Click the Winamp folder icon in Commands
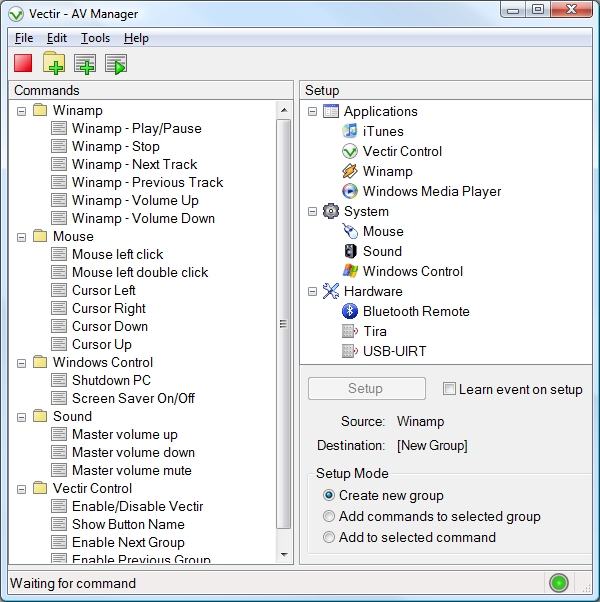600x602 pixels. (40, 110)
